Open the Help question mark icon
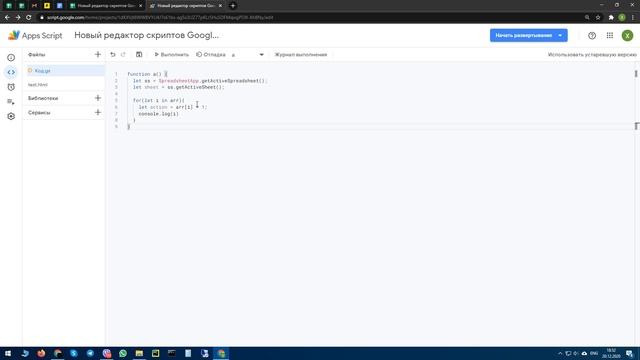Image resolution: width=640 pixels, height=360 pixels. tap(592, 36)
